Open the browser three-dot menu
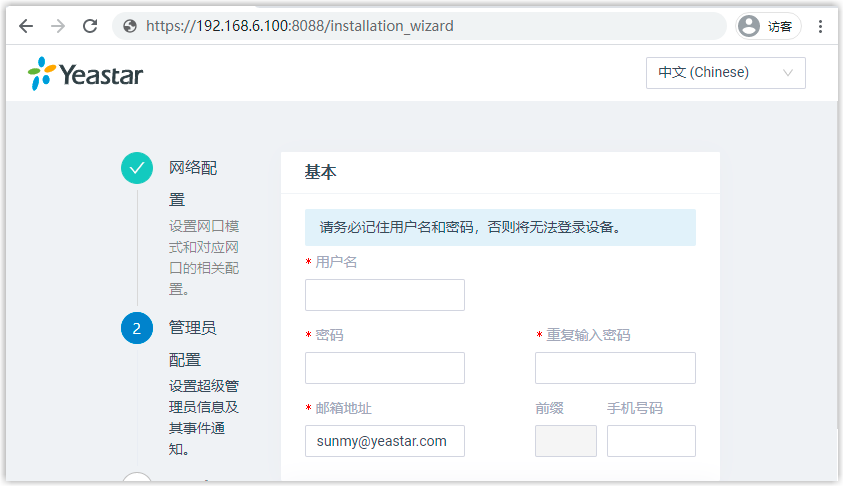844x487 pixels. tap(820, 26)
